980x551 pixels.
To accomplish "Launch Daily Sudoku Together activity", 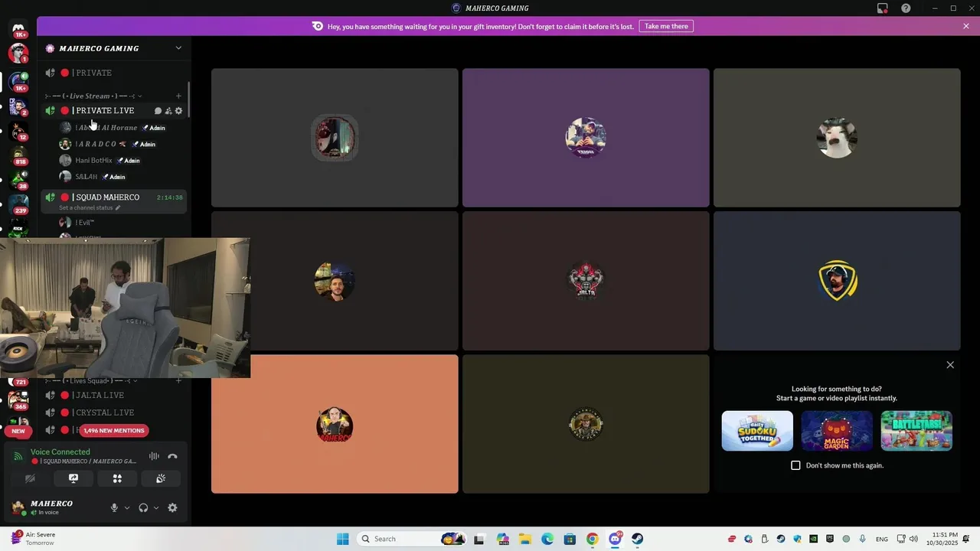I will [x=757, y=431].
